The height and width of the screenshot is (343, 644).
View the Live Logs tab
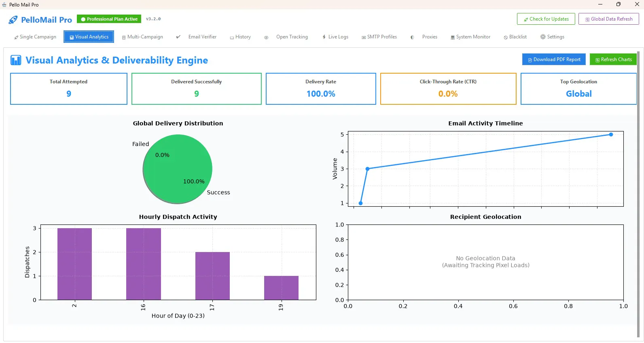[x=335, y=37]
